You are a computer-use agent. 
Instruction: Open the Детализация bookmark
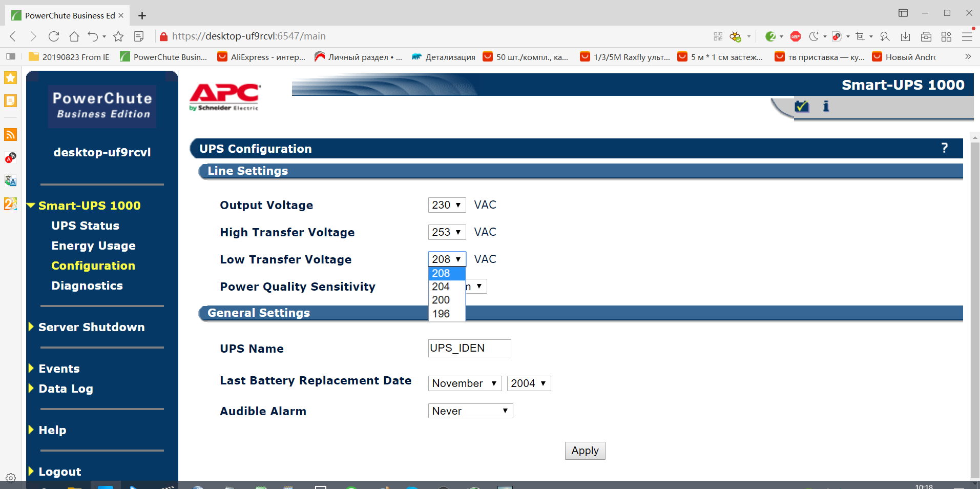coord(444,57)
